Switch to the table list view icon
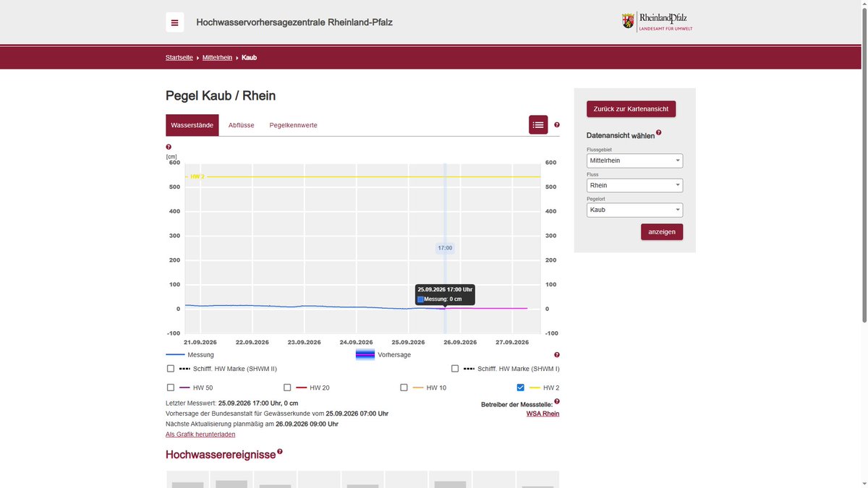The image size is (868, 488). coord(538,125)
